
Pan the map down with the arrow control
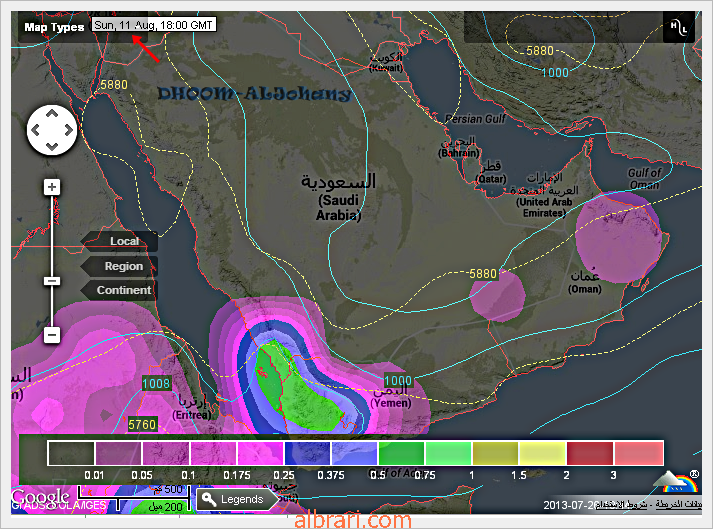coord(52,147)
